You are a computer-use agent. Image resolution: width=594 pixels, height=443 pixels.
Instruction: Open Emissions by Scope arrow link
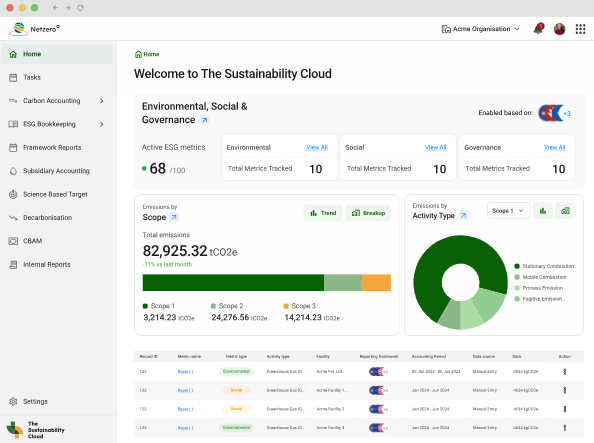pyautogui.click(x=174, y=218)
